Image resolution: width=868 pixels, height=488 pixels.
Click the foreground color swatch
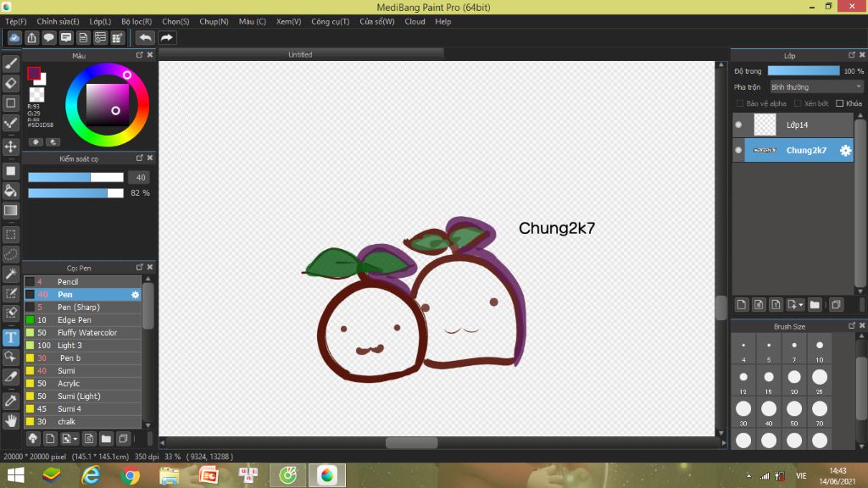[34, 73]
